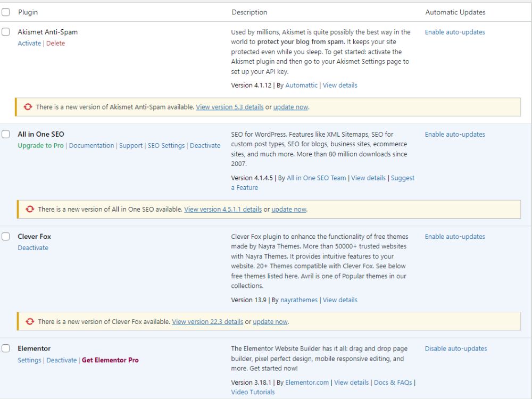Click the Akismet update-available refresh icon

pyautogui.click(x=28, y=107)
